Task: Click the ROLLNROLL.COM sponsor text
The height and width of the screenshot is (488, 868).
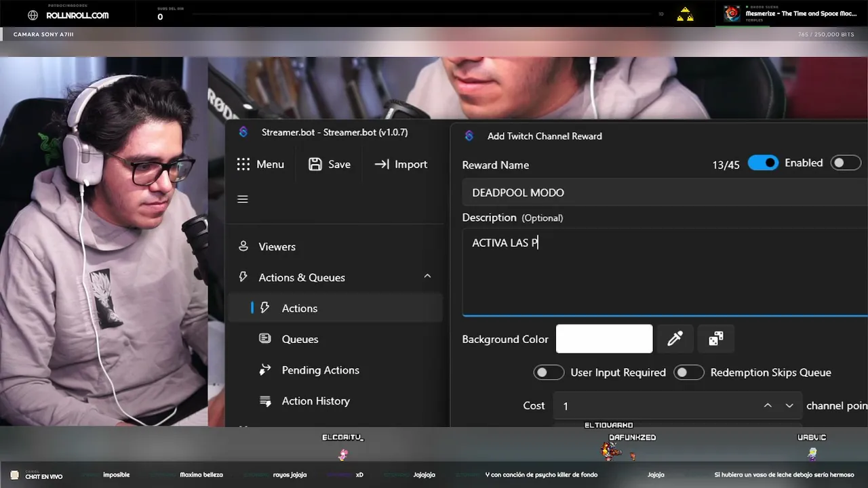Action: 77,16
